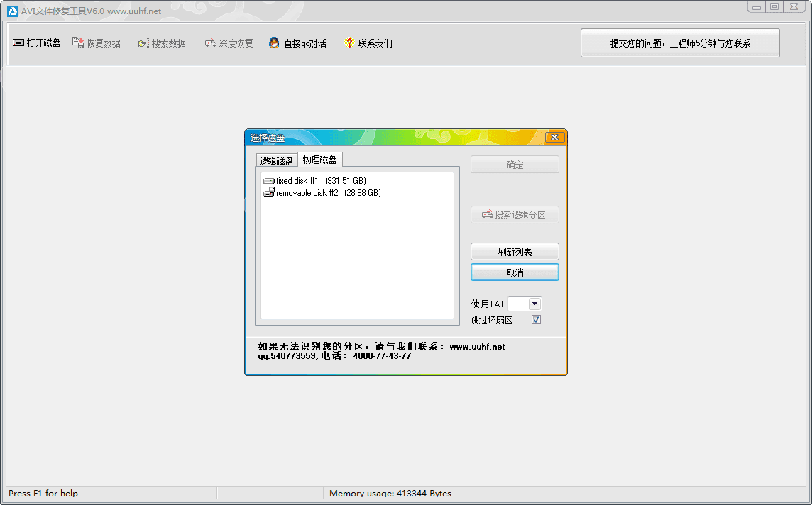Click the Deep Recovery (深度恢复) toolbar icon
This screenshot has height=505, width=812.
(211, 43)
